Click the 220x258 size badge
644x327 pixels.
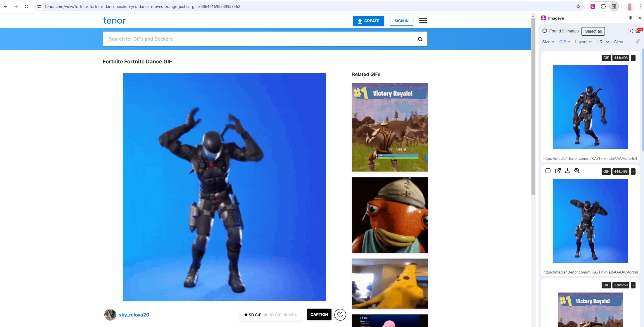click(x=621, y=285)
